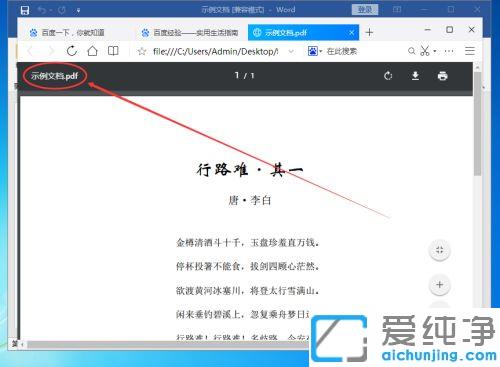The image size is (500, 367).
Task: Rotate the PDF clockwise
Action: pos(388,76)
